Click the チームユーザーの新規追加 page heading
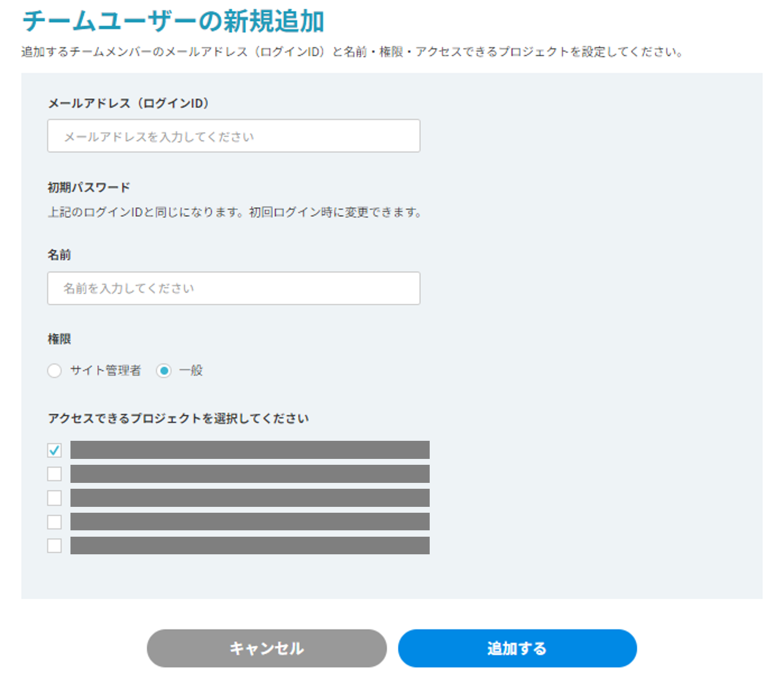Screen dimensions: 784x682 173,22
